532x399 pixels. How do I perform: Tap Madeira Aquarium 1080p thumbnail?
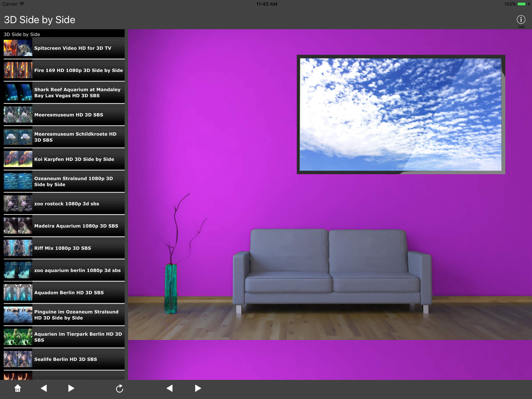coord(18,226)
